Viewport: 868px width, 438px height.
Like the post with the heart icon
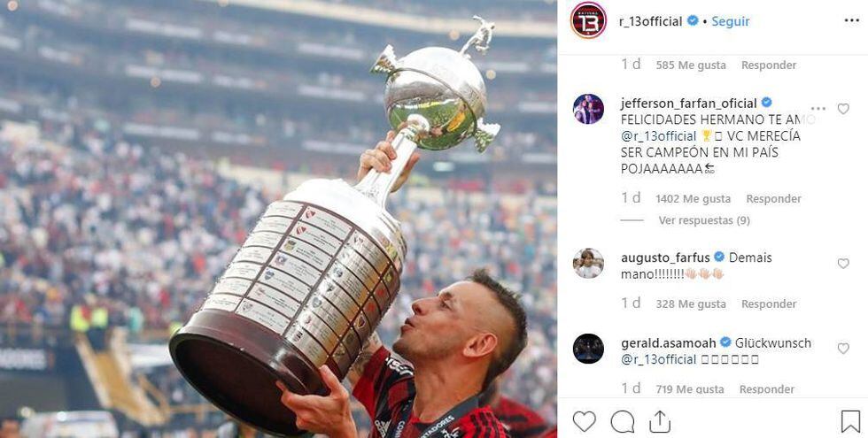click(x=584, y=422)
